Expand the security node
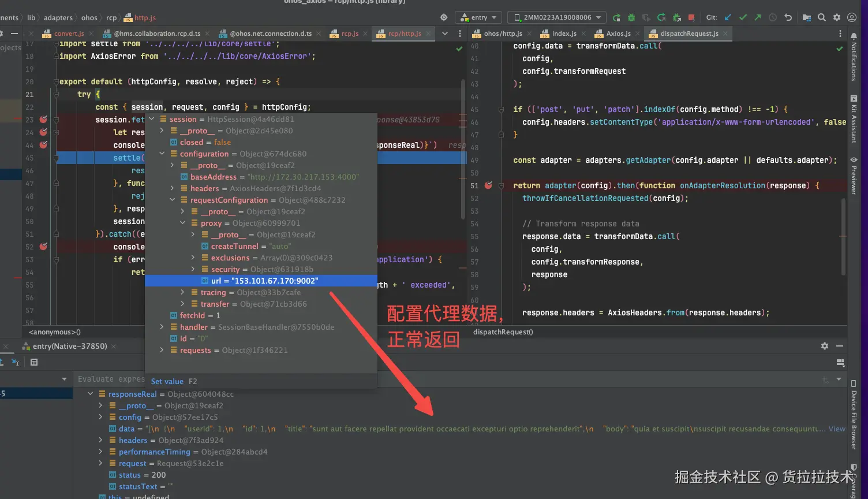This screenshot has width=868, height=499. point(193,269)
